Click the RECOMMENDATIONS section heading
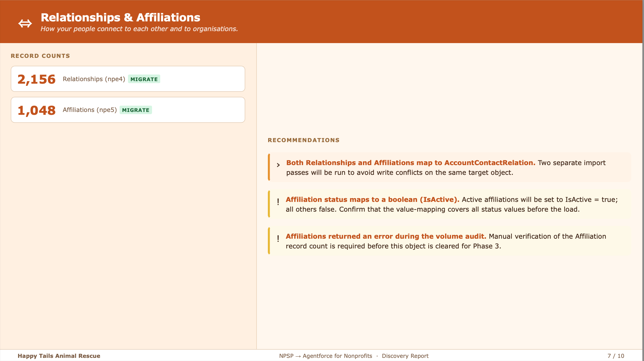 pos(303,140)
